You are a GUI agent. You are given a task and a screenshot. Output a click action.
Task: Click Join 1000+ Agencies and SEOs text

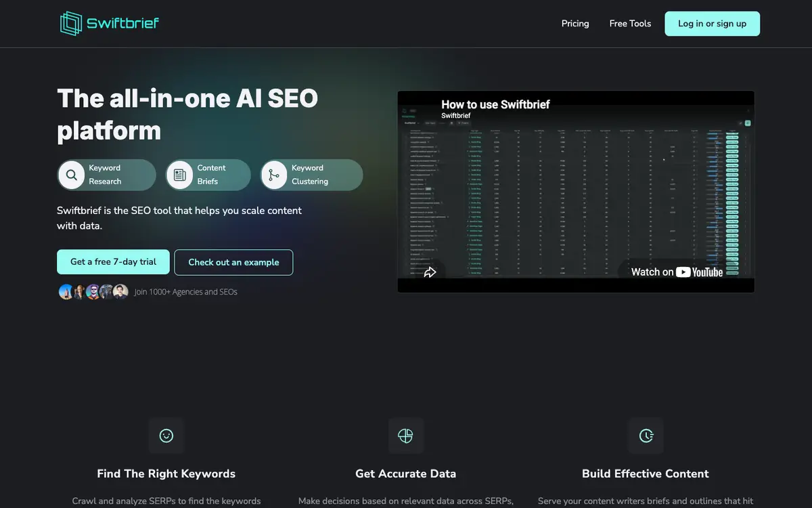(x=185, y=292)
